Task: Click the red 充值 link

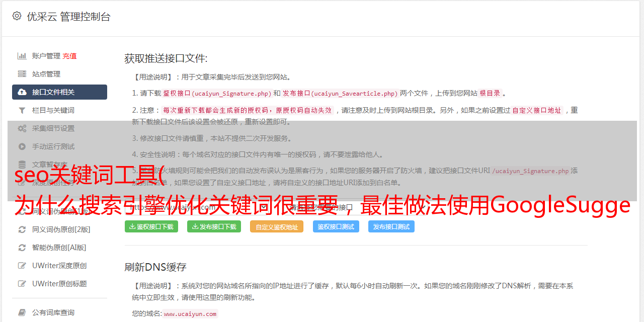Action: [x=70, y=56]
